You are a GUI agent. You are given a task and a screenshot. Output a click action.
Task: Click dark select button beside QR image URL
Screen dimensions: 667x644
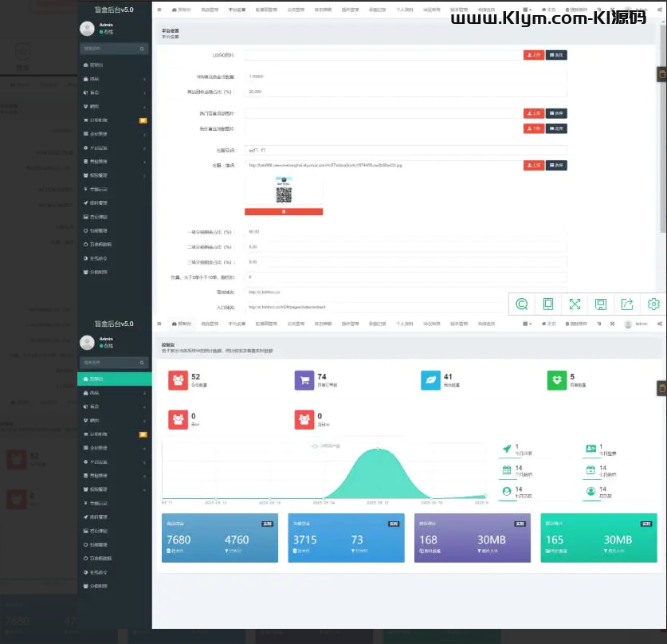(x=556, y=165)
